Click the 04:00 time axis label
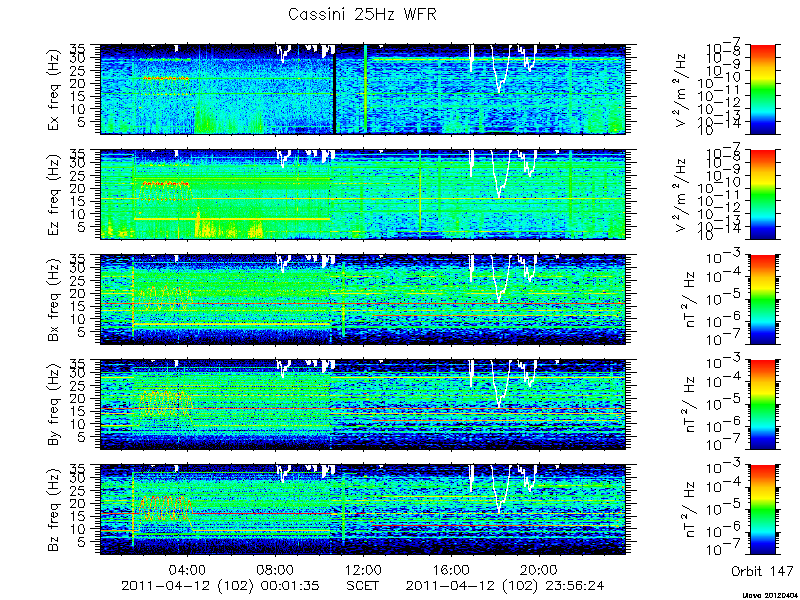Screen dimensions: 800x600 [x=188, y=569]
